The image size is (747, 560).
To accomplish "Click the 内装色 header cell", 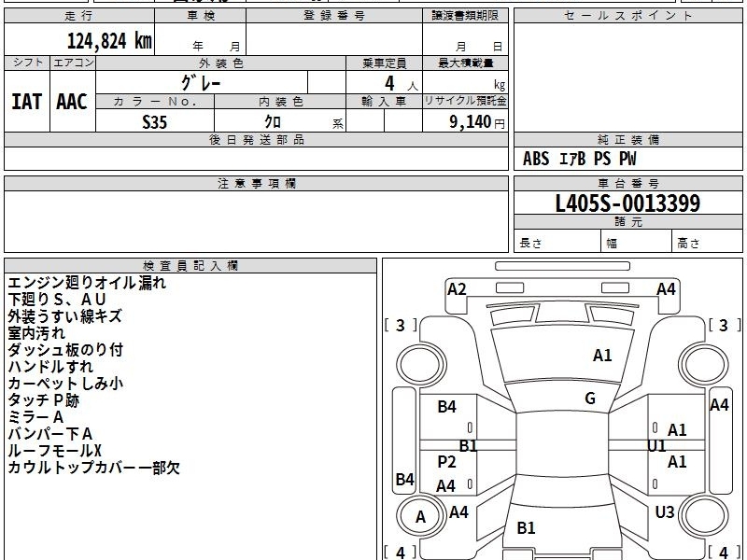I will (281, 102).
